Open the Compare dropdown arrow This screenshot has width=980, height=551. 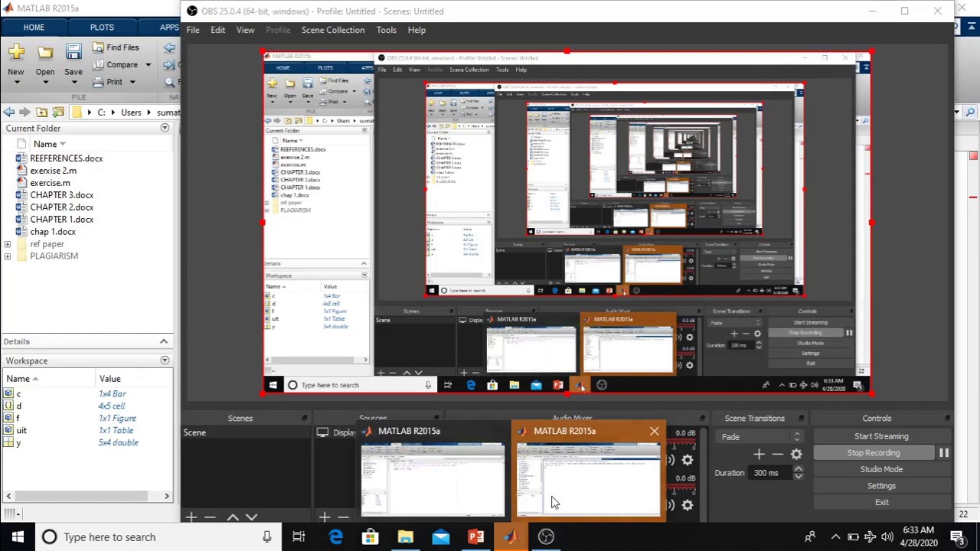coord(148,65)
